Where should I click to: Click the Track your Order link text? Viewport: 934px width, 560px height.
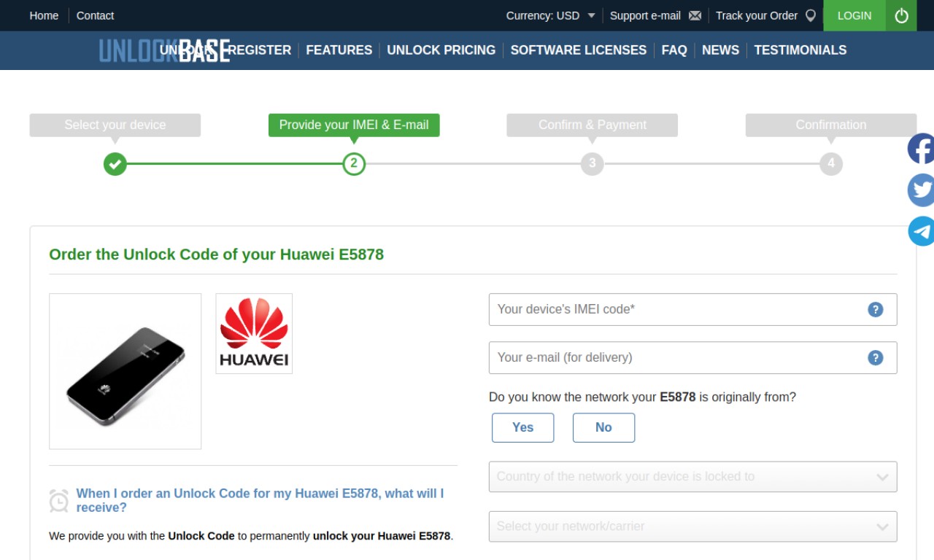pos(757,15)
